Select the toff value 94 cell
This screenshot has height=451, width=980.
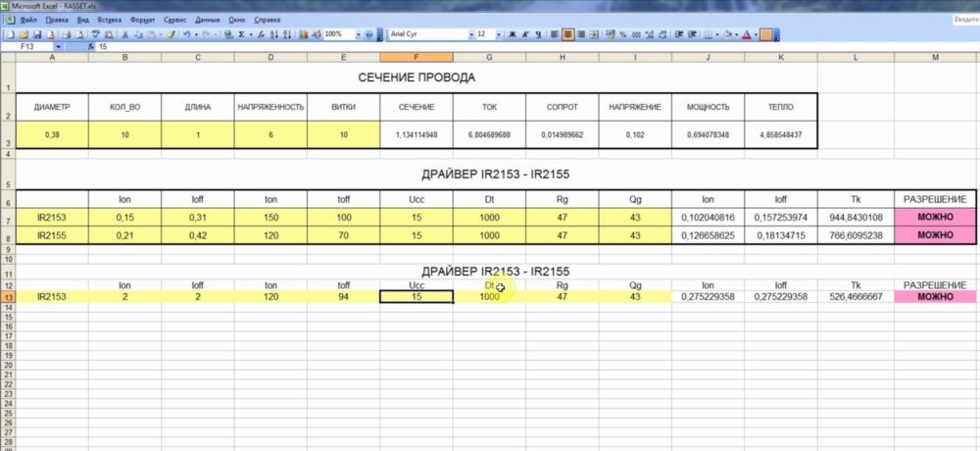pyautogui.click(x=343, y=297)
